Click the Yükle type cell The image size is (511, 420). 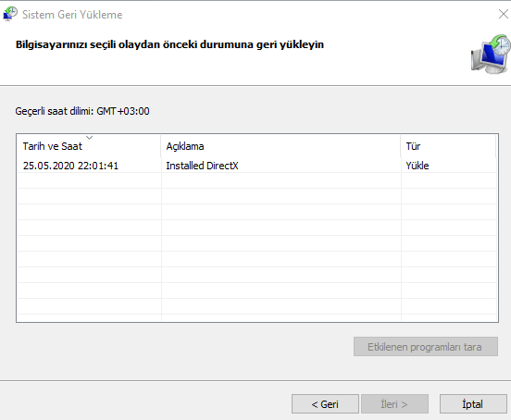click(418, 166)
